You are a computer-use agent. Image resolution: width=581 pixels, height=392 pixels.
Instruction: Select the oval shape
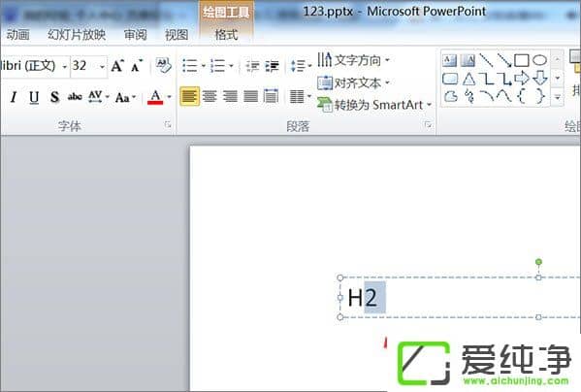click(539, 60)
